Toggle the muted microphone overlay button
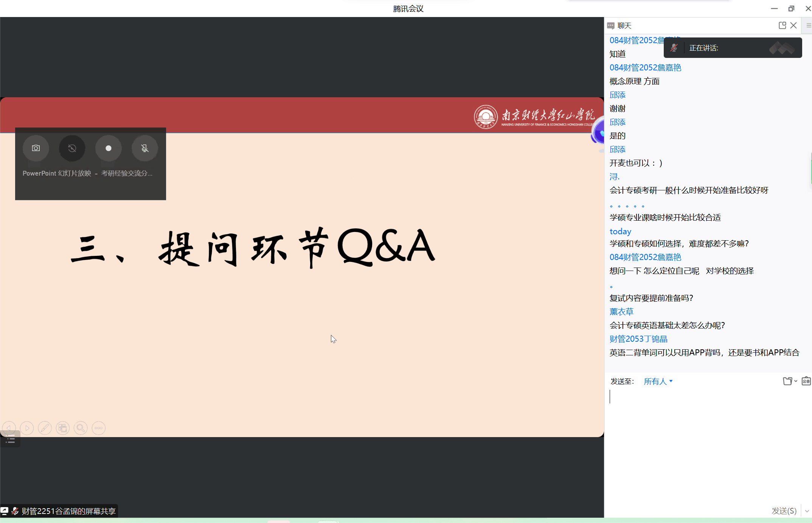812x523 pixels. point(145,148)
